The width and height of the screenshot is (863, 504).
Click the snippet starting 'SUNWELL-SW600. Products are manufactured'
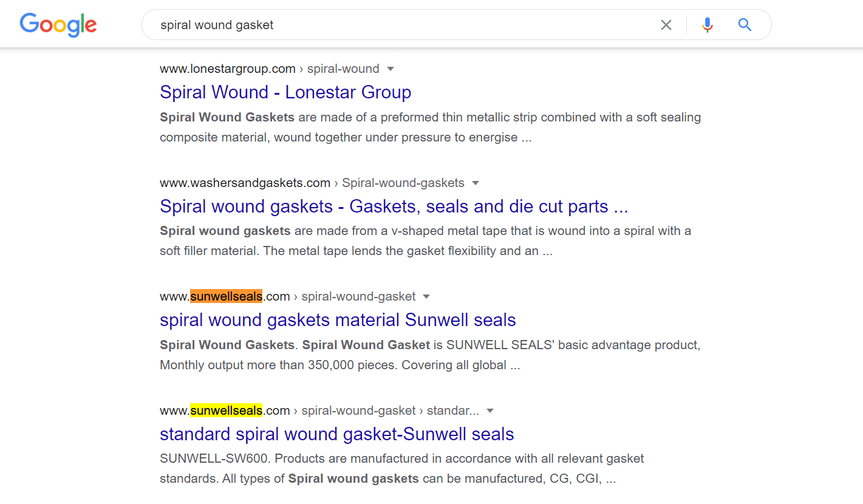click(x=401, y=468)
